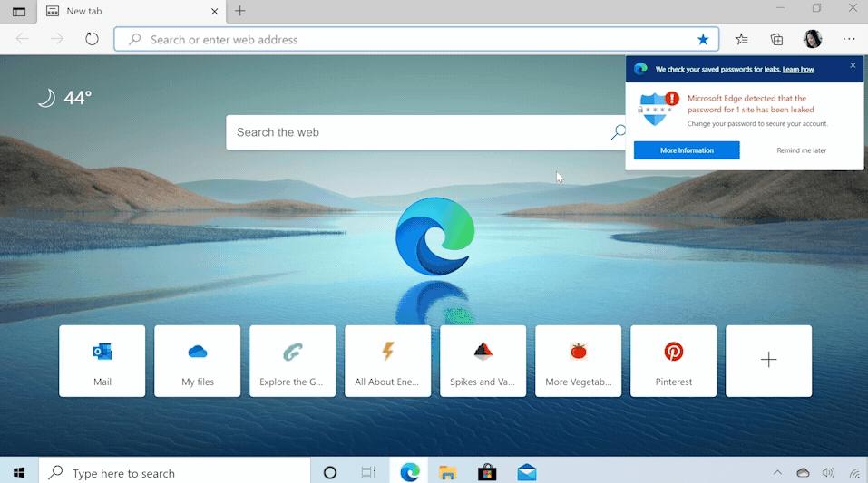Open Task View on taskbar
868x483 pixels.
tap(368, 472)
